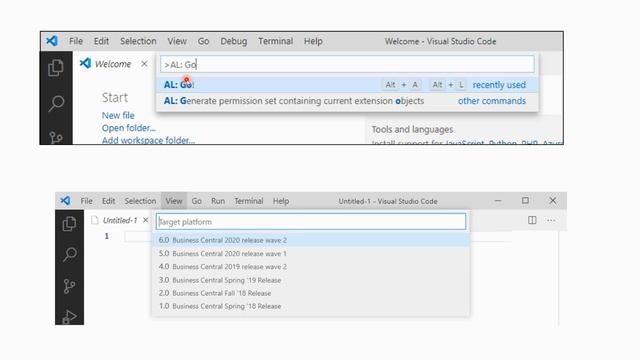Click VS Code logo in Untitled-1 title bar
640x360 pixels.
(x=65, y=200)
